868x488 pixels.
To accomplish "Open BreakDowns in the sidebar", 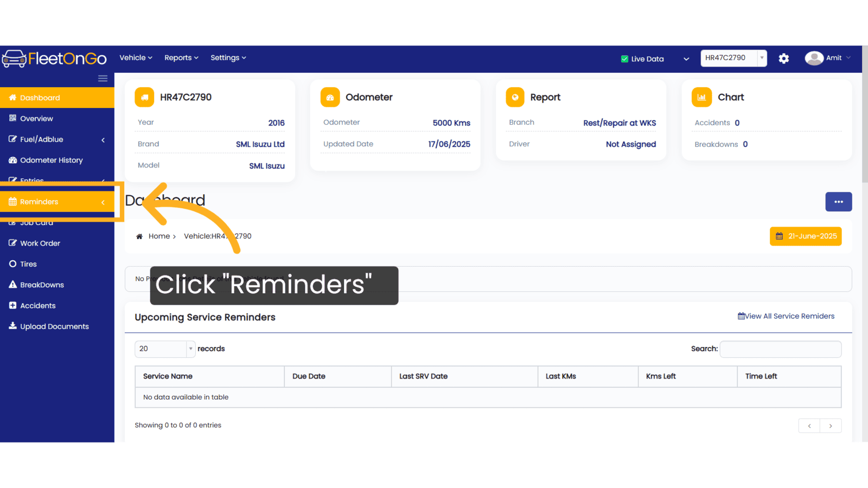I will point(57,285).
